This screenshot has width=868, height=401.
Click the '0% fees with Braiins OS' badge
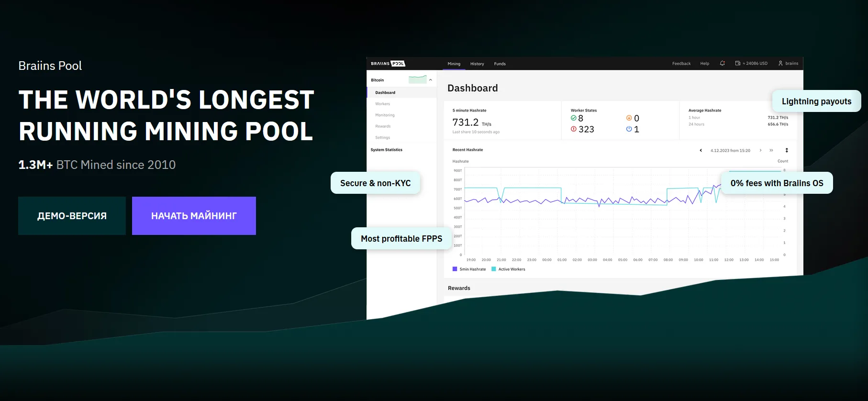coord(777,183)
